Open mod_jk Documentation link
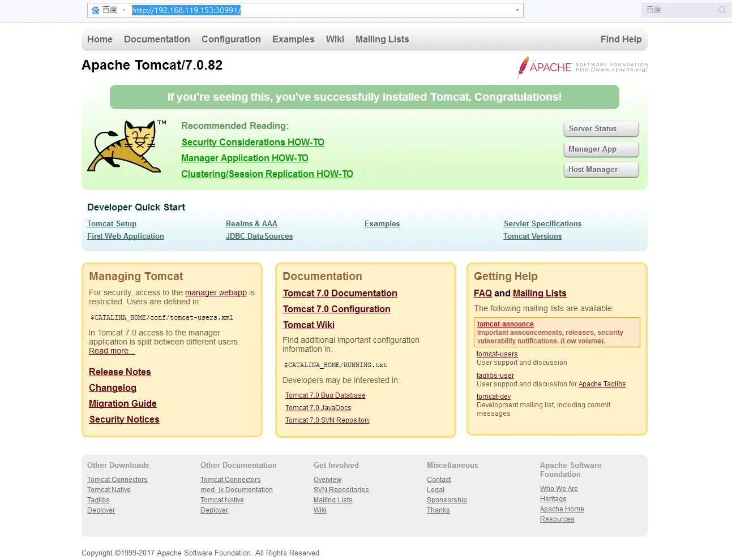The height and width of the screenshot is (560, 732). click(x=237, y=490)
